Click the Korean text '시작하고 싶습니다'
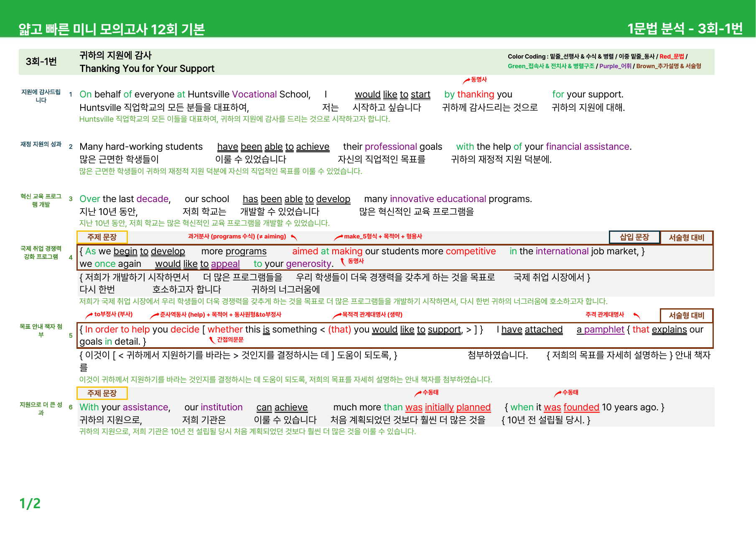756x535 pixels. point(387,108)
